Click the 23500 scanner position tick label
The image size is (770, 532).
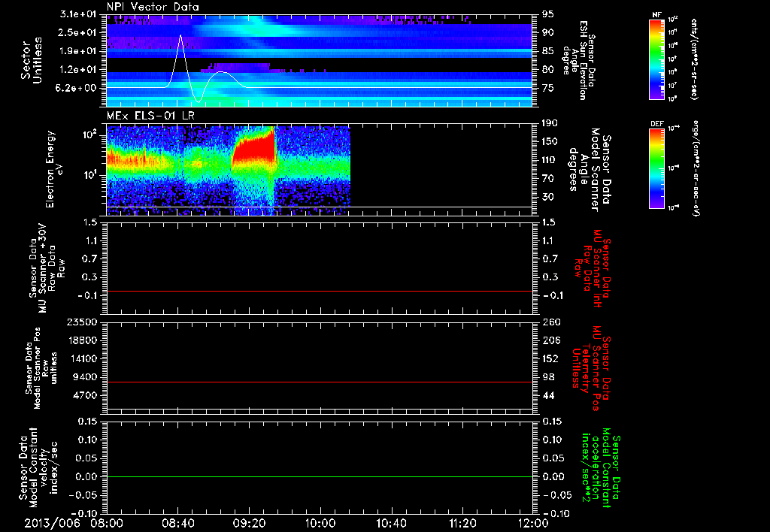click(81, 322)
